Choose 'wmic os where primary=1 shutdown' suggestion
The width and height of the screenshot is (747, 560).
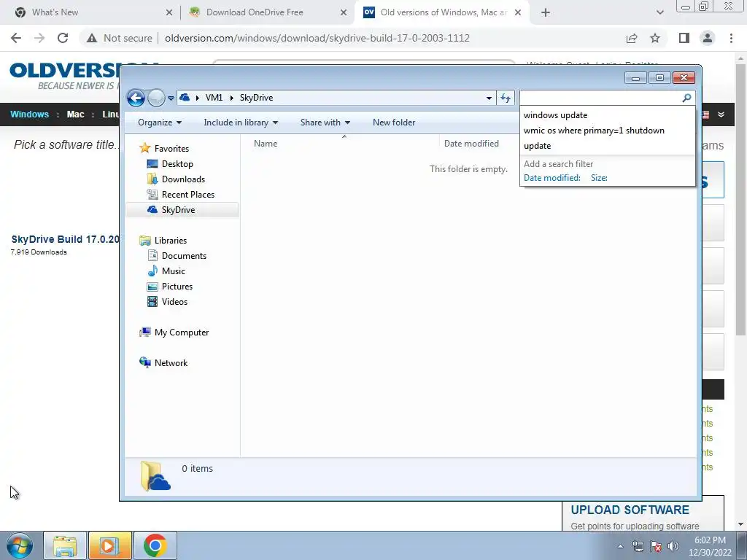tap(594, 131)
